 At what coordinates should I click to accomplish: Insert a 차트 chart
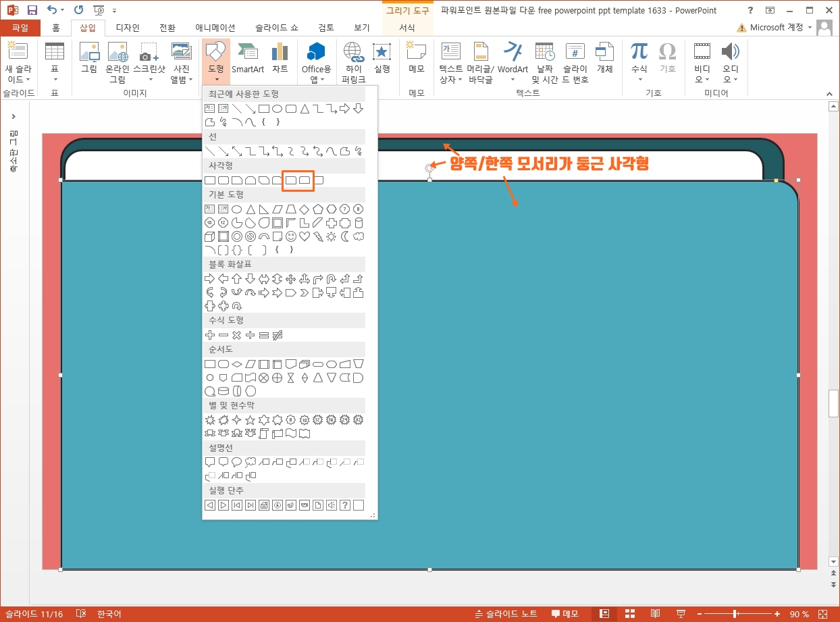coord(280,57)
